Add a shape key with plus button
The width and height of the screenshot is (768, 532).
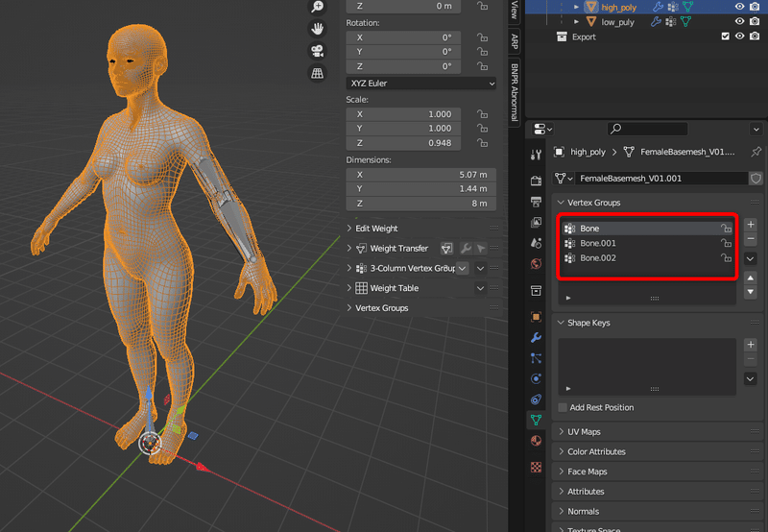point(751,345)
